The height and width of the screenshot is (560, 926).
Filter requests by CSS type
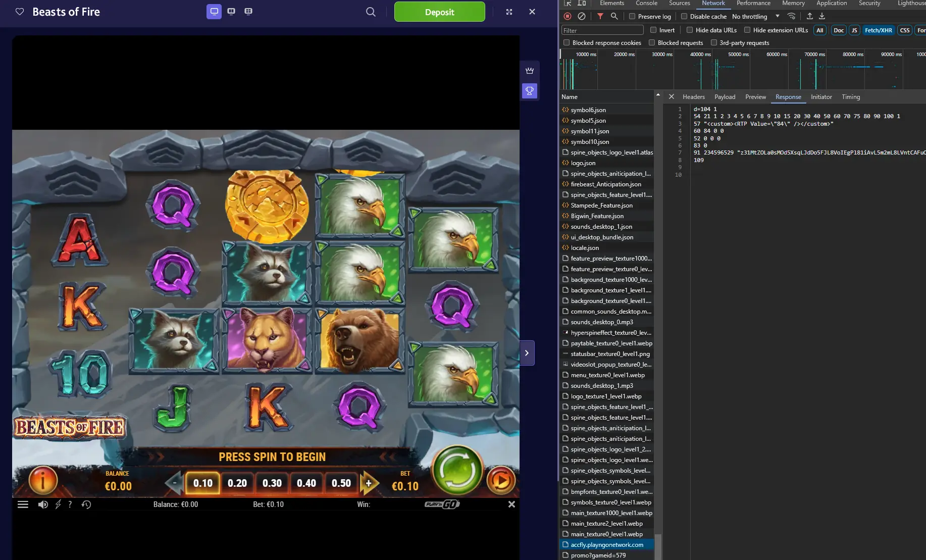tap(905, 30)
